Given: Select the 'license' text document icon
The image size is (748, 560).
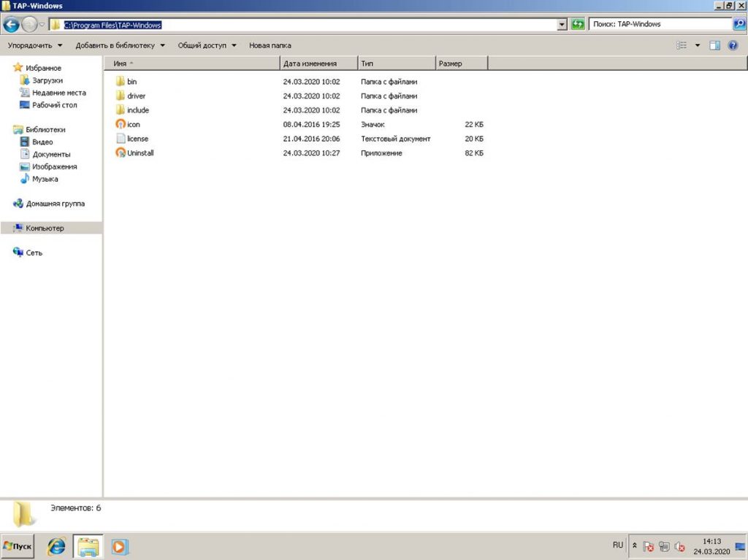Looking at the screenshot, I should [121, 138].
